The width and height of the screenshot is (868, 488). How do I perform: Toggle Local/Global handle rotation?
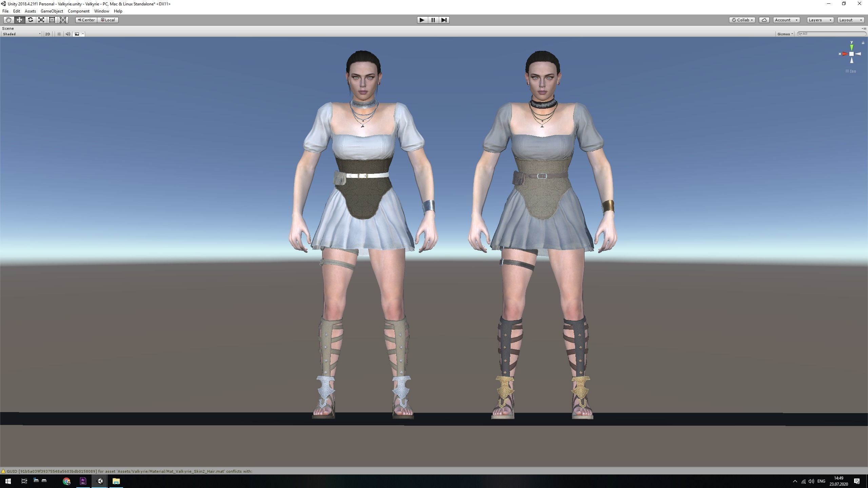tap(108, 20)
